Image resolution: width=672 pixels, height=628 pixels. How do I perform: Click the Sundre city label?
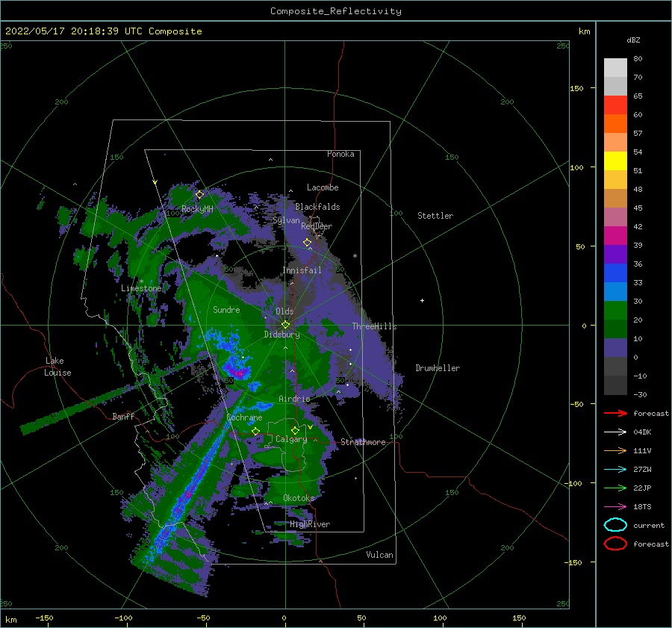(x=226, y=309)
